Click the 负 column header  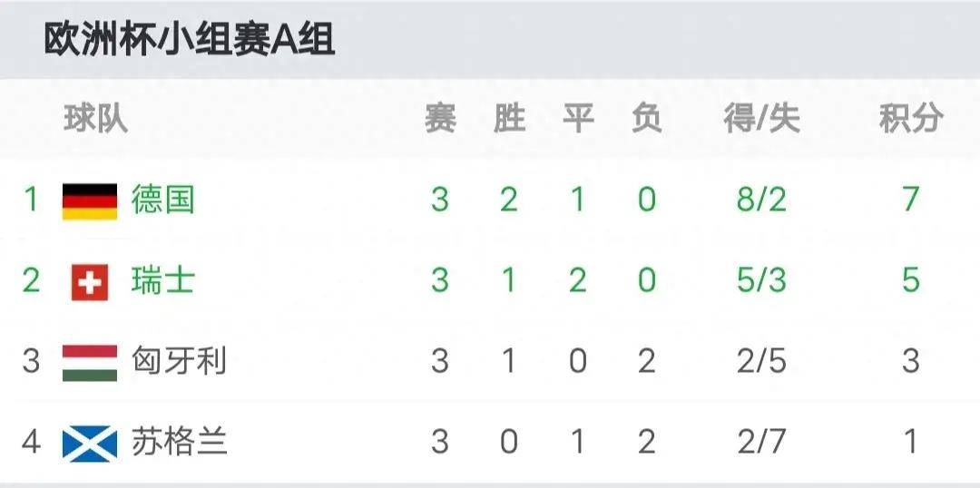[647, 119]
